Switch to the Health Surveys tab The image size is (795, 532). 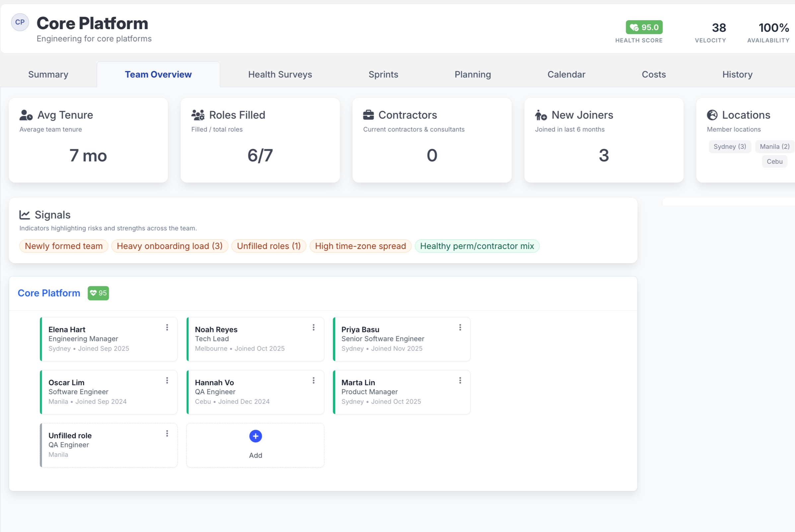280,74
